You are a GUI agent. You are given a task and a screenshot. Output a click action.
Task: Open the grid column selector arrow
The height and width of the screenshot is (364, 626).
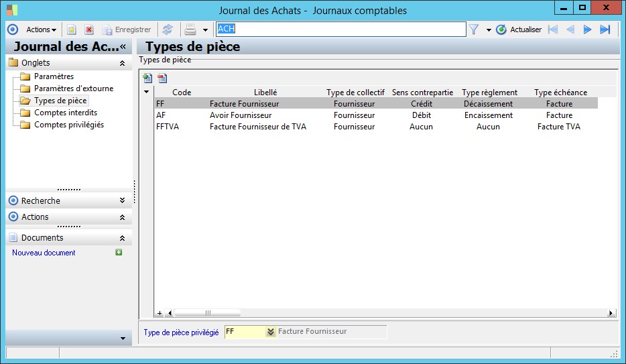point(147,93)
